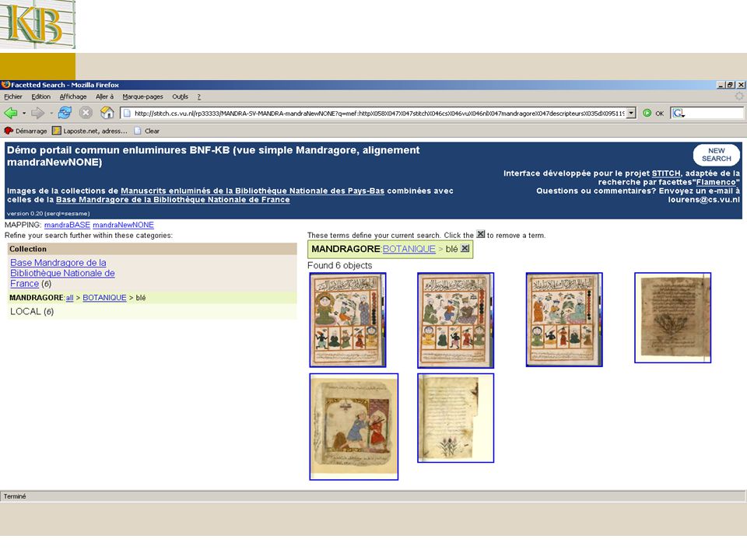Remove the blé search term with X
747x560 pixels.
pos(465,249)
